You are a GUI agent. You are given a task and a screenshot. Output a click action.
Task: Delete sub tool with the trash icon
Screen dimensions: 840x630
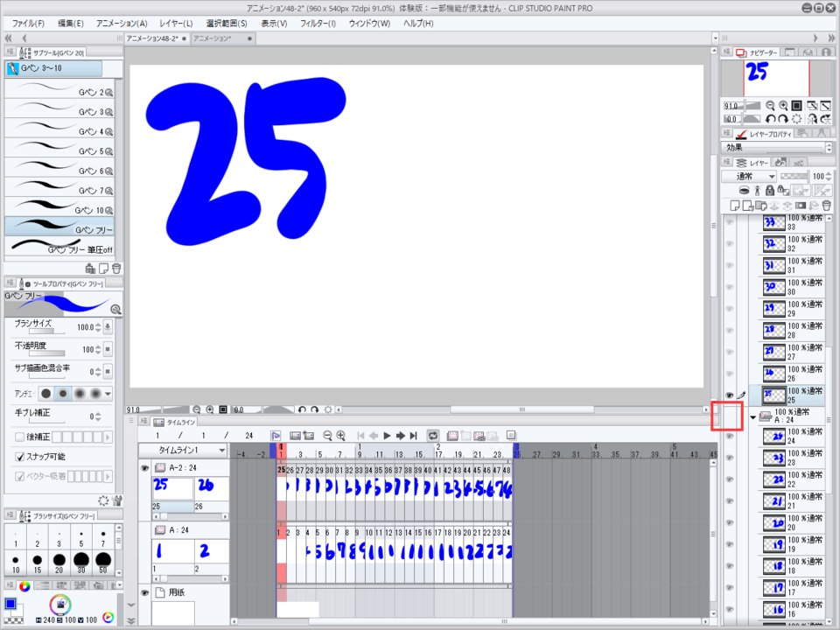click(x=116, y=269)
